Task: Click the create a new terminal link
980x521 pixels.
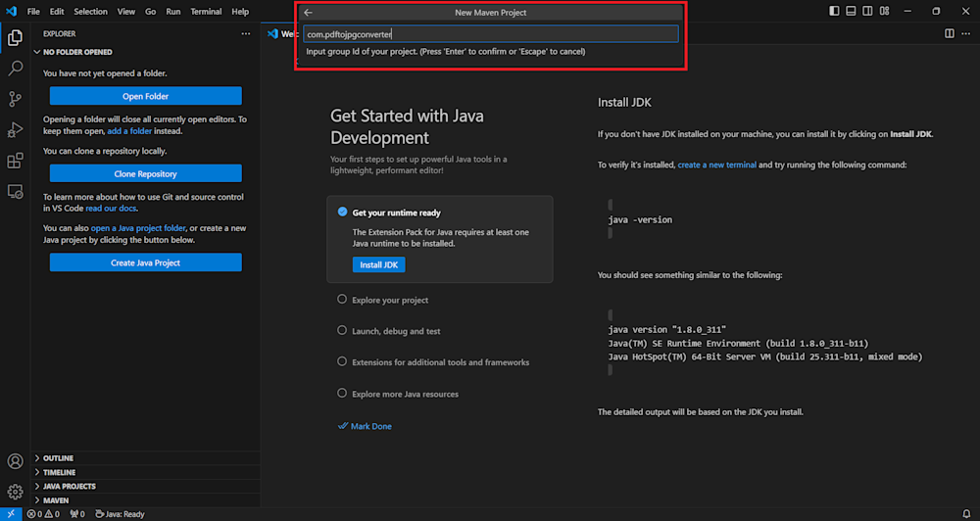Action: tap(717, 165)
